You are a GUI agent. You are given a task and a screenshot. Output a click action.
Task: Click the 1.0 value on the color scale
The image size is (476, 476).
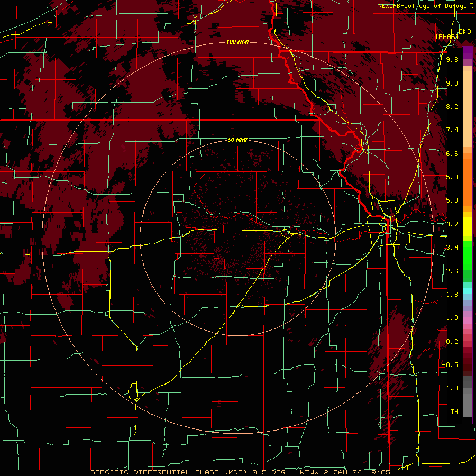(452, 318)
